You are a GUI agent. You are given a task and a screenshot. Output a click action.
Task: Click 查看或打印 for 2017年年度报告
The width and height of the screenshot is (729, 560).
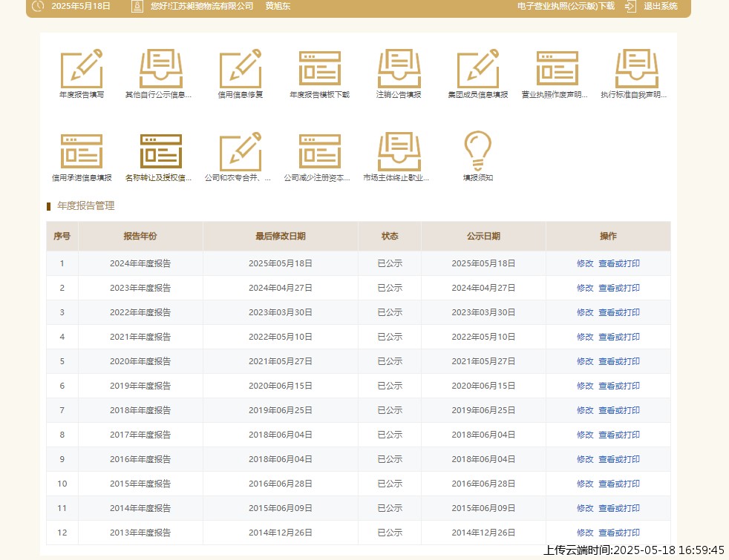click(x=619, y=435)
